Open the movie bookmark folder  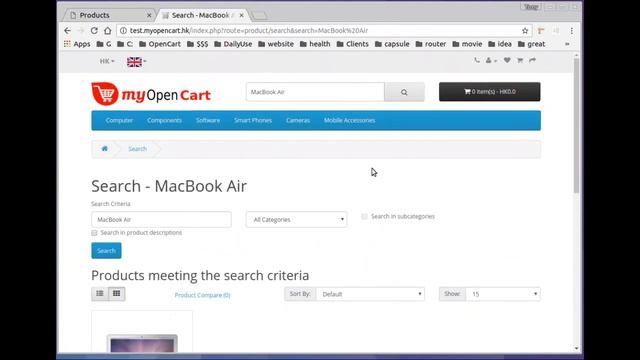click(x=467, y=44)
